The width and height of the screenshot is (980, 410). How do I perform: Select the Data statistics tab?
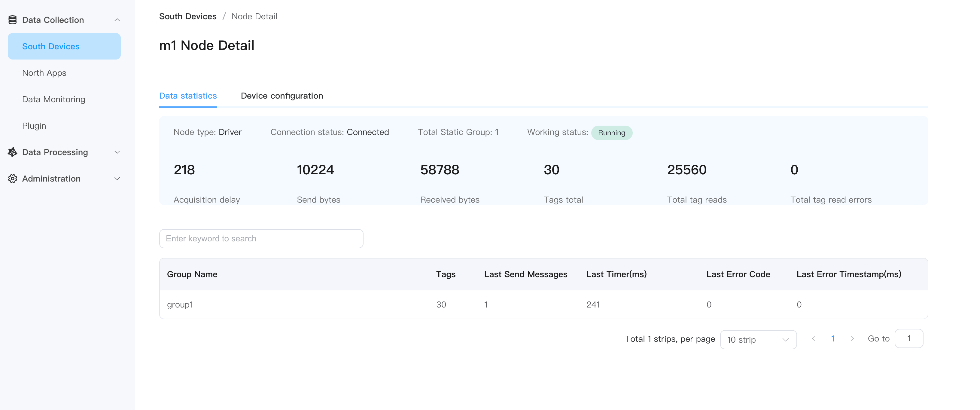point(187,96)
